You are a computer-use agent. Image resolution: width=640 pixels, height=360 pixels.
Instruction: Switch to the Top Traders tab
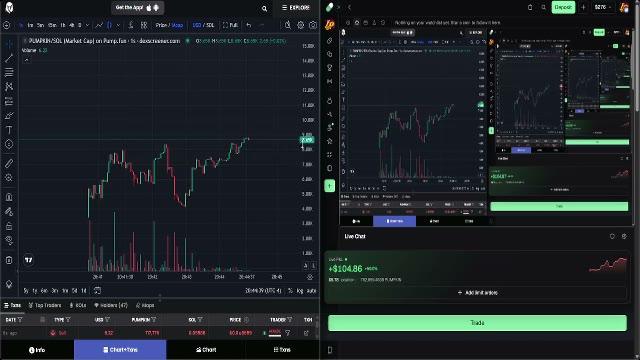point(45,305)
